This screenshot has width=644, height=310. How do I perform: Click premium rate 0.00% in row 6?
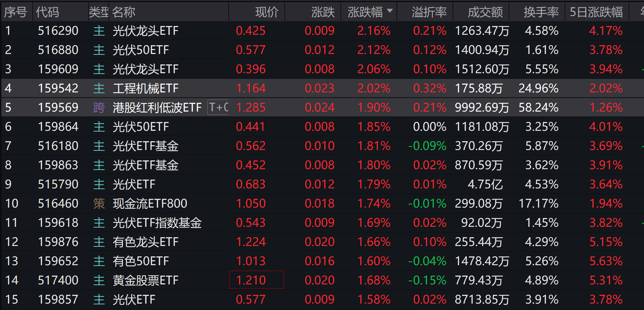[430, 127]
